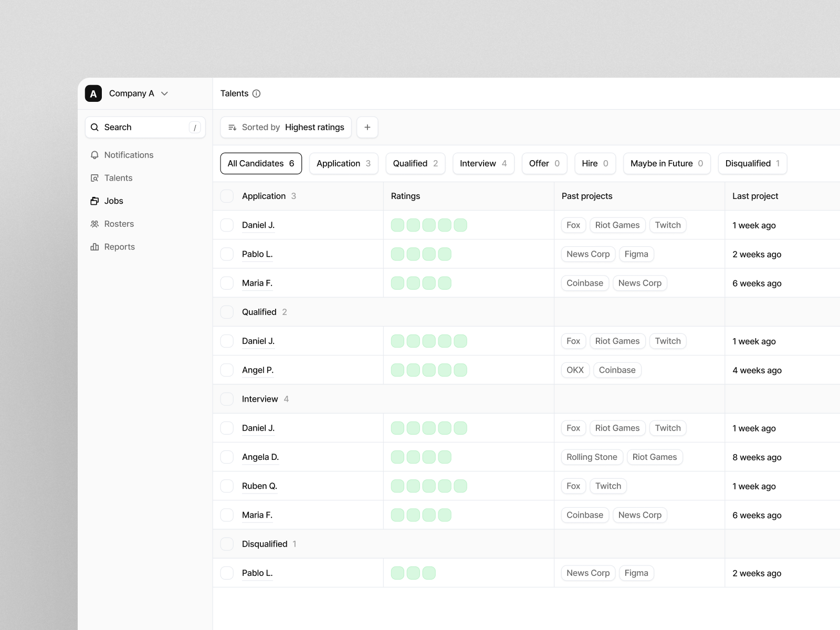Click the plus button near sort controls
This screenshot has height=630, width=840.
click(367, 127)
